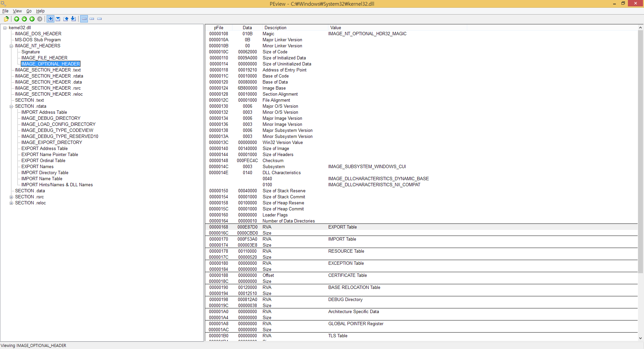
Task: Select IMAGE_FILE_HEADER tree item
Action: pos(44,58)
